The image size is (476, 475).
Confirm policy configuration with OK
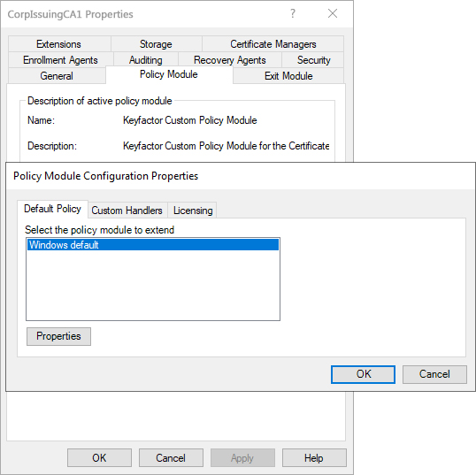(363, 374)
